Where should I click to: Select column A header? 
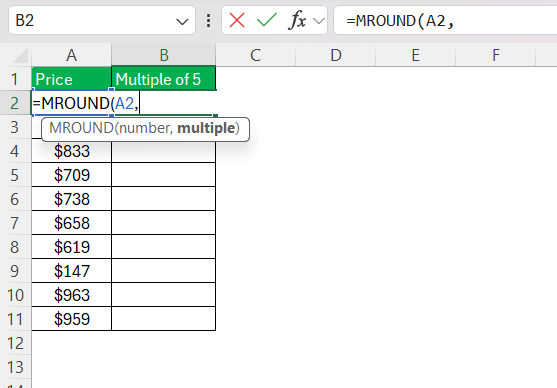(71, 55)
